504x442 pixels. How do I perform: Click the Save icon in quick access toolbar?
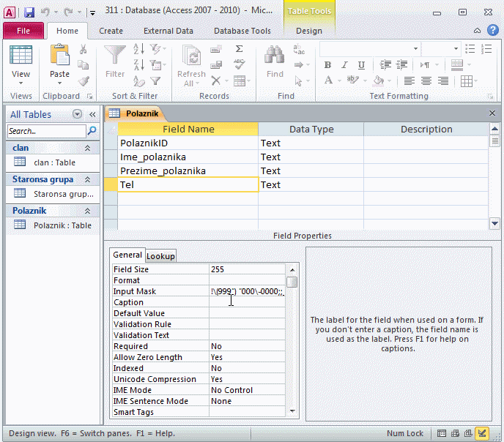29,12
